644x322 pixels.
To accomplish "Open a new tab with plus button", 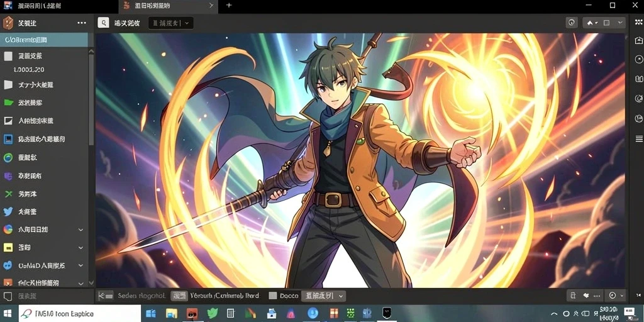I will pos(229,5).
